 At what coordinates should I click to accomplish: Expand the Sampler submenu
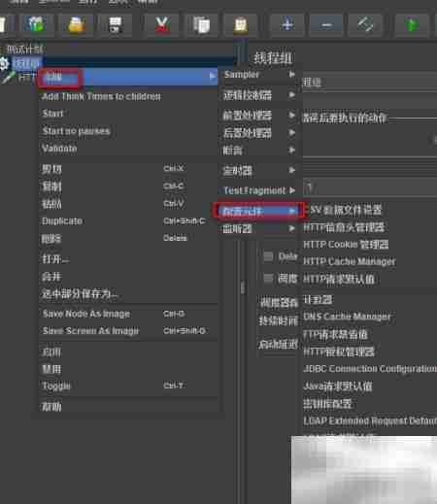(259, 75)
